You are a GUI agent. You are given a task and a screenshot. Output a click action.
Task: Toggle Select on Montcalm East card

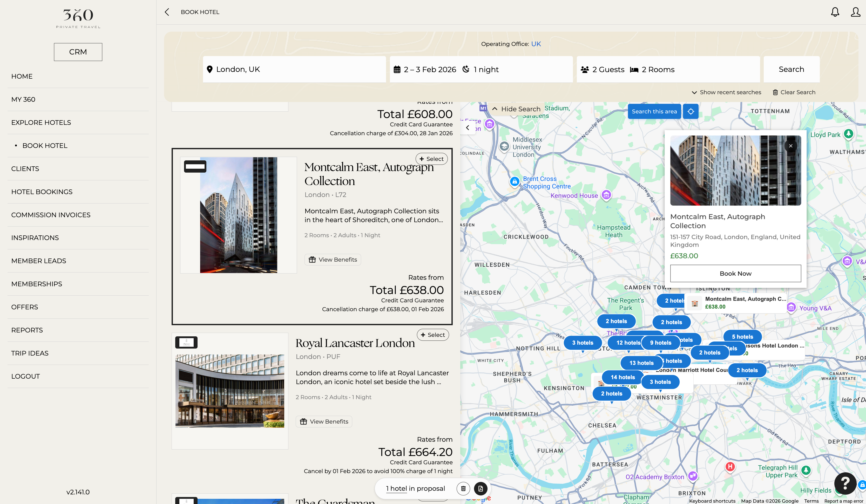pyautogui.click(x=431, y=159)
